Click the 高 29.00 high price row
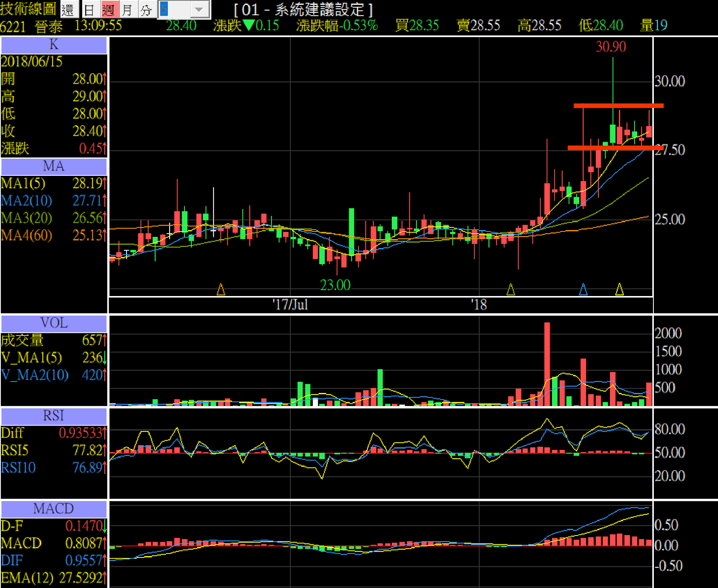Viewport: 718px width, 588px height. (x=54, y=97)
